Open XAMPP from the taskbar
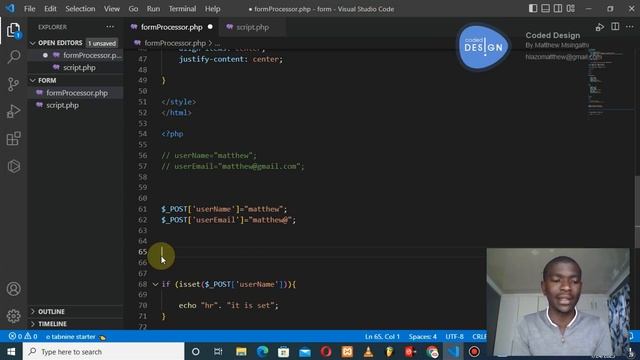The height and width of the screenshot is (360, 640). pyautogui.click(x=347, y=351)
